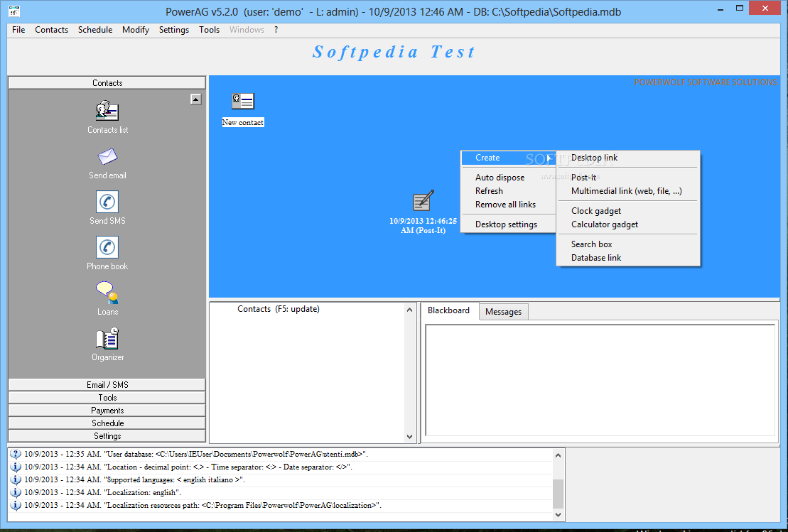Image resolution: width=788 pixels, height=532 pixels.
Task: Add a Calculator gadget
Action: click(x=627, y=224)
